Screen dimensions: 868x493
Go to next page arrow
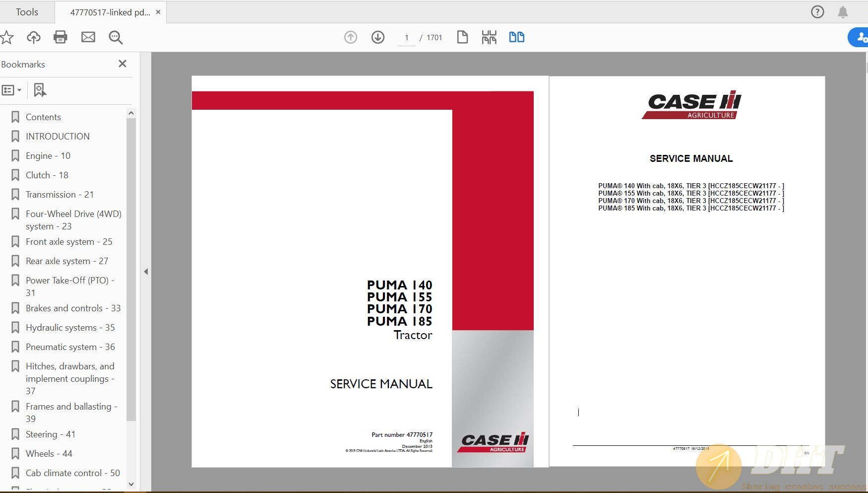[x=378, y=37]
